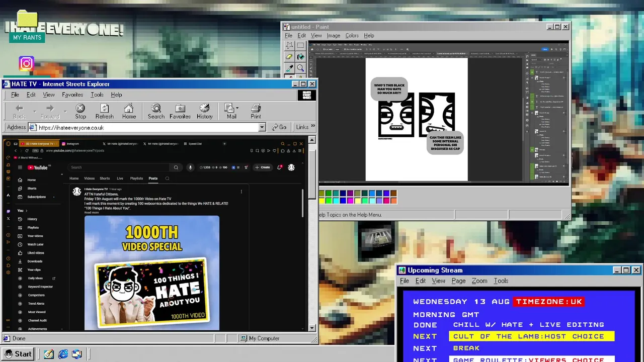Viewport: 644px width, 362px height.
Task: Click the YouTube search magnifier button
Action: (x=176, y=167)
